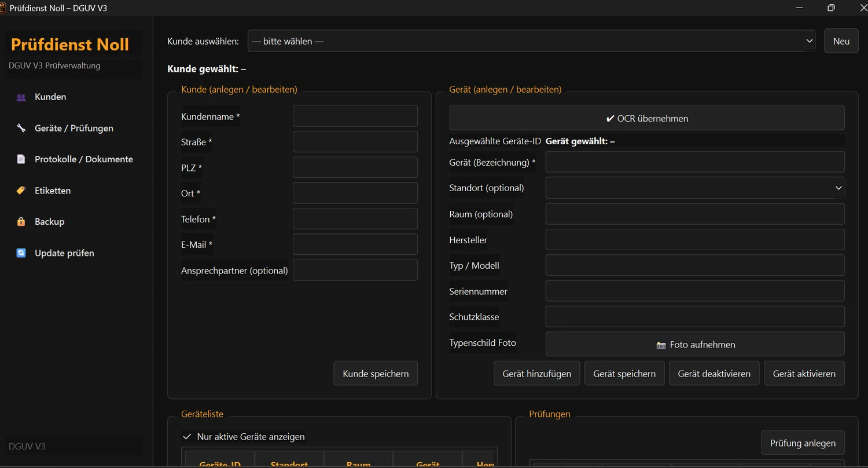The width and height of the screenshot is (868, 468).
Task: Click 'Gerät hinzufügen' button
Action: pos(537,374)
